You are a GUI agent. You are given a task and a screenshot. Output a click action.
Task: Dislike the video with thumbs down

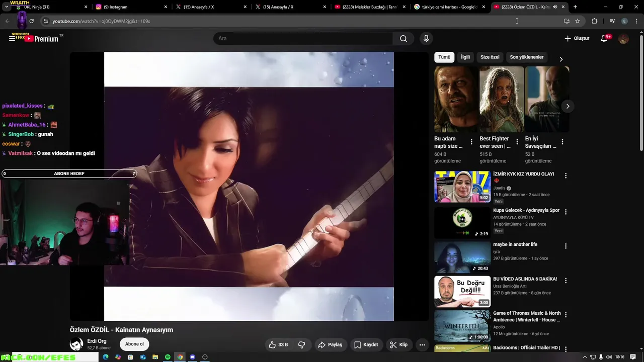(x=302, y=344)
